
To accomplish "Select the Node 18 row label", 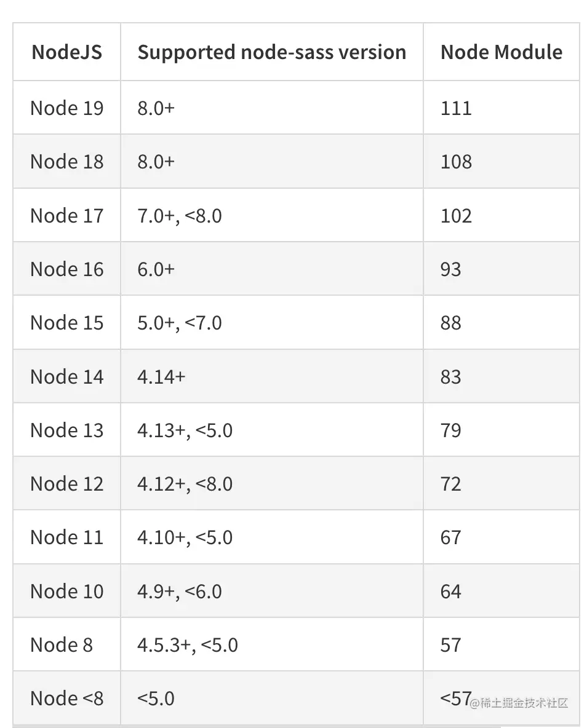I will click(66, 162).
